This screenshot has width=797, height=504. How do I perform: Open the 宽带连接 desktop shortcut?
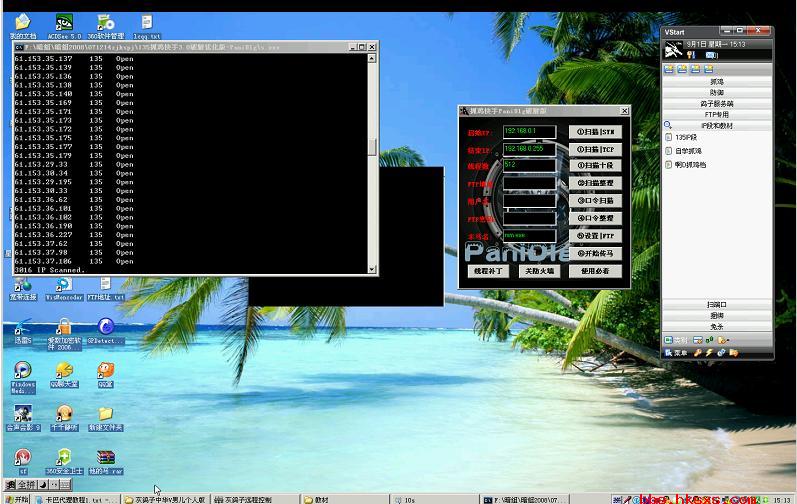point(22,285)
